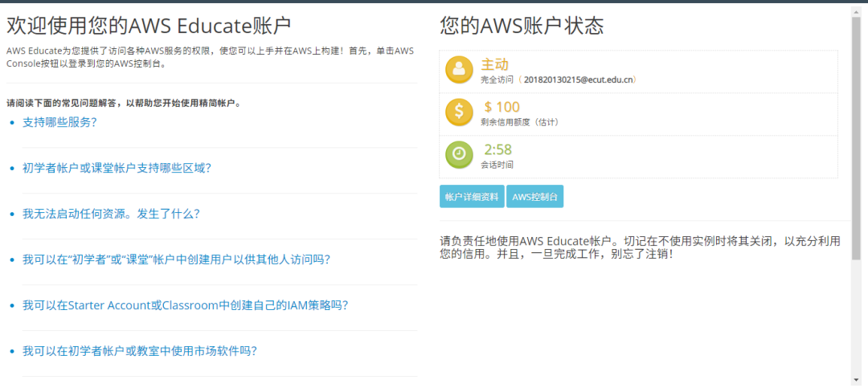Open FAQ 支持哪些服务?
The image size is (868, 392).
point(59,122)
